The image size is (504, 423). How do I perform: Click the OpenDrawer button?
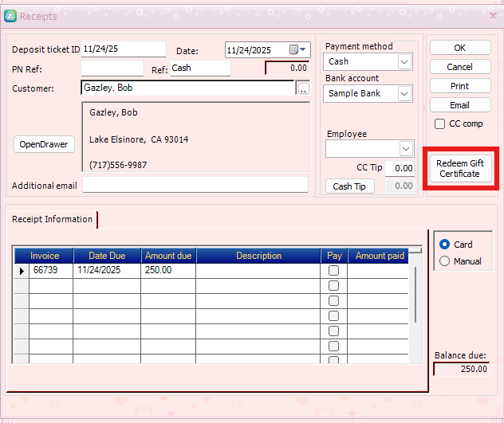coord(44,144)
